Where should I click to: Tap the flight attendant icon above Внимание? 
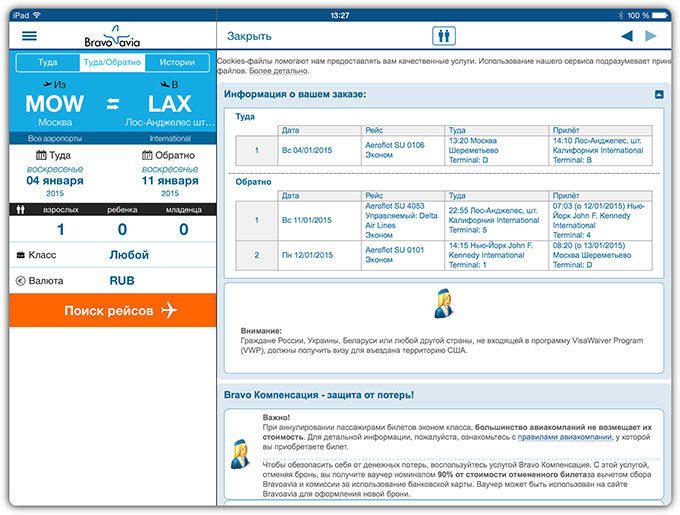(444, 303)
